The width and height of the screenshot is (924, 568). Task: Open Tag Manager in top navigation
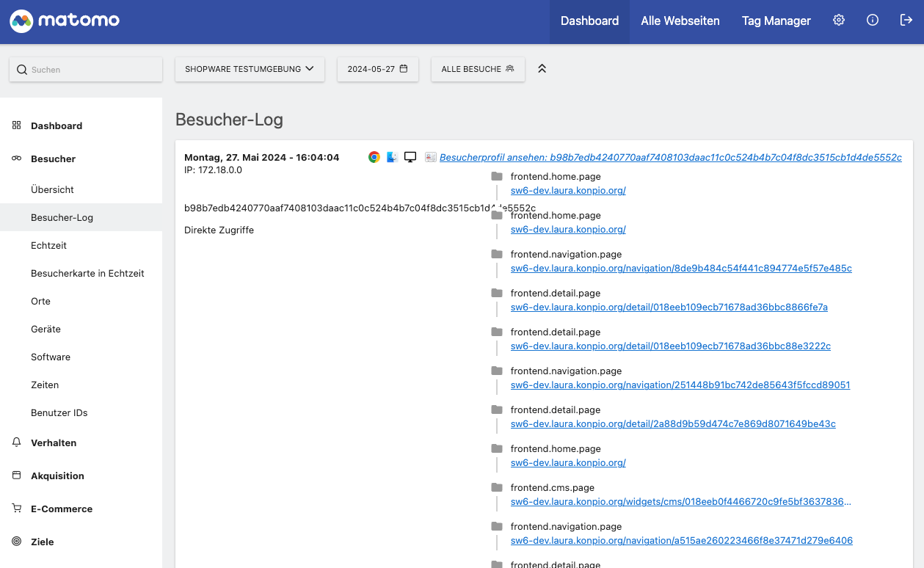tap(776, 21)
